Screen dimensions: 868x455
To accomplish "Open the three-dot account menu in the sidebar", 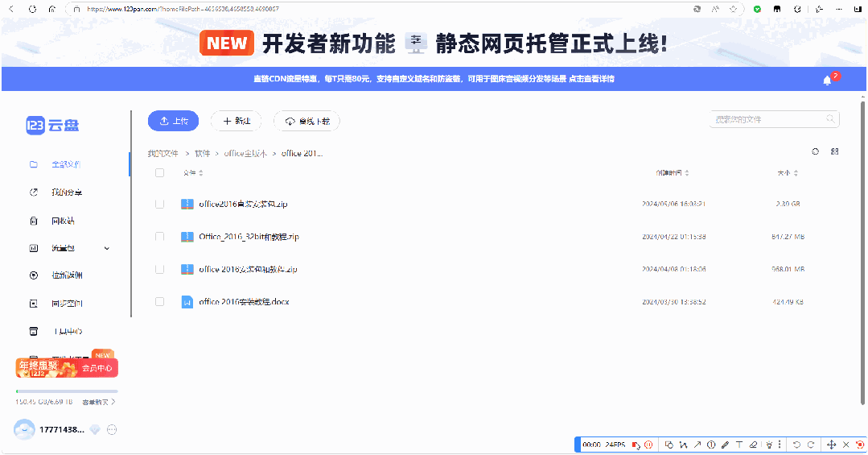I will click(112, 429).
